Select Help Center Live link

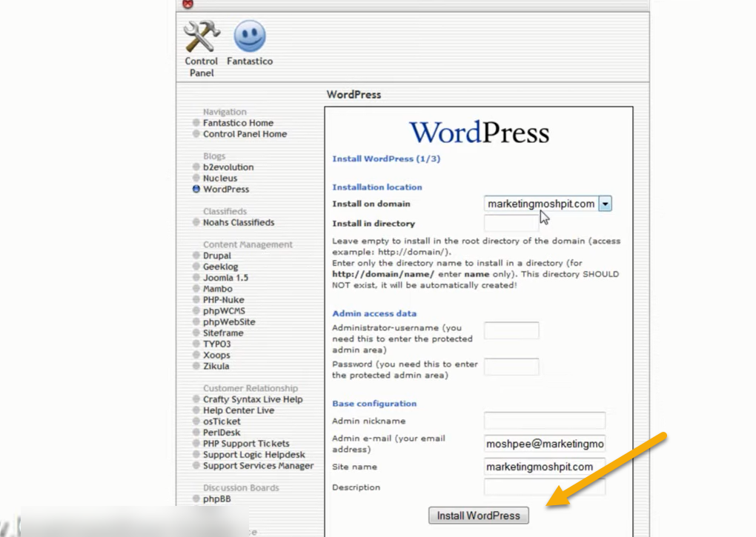coord(239,411)
